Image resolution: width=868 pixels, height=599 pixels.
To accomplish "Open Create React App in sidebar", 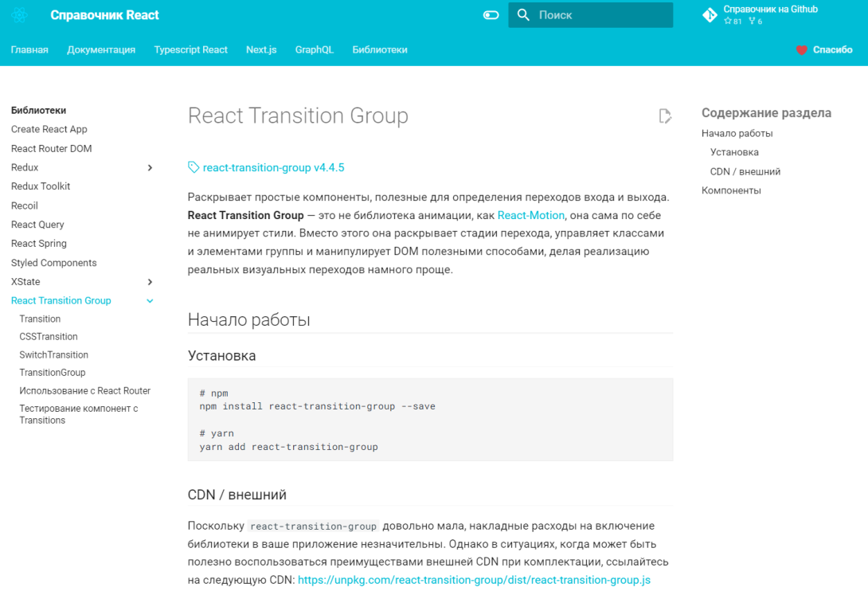I will click(49, 129).
